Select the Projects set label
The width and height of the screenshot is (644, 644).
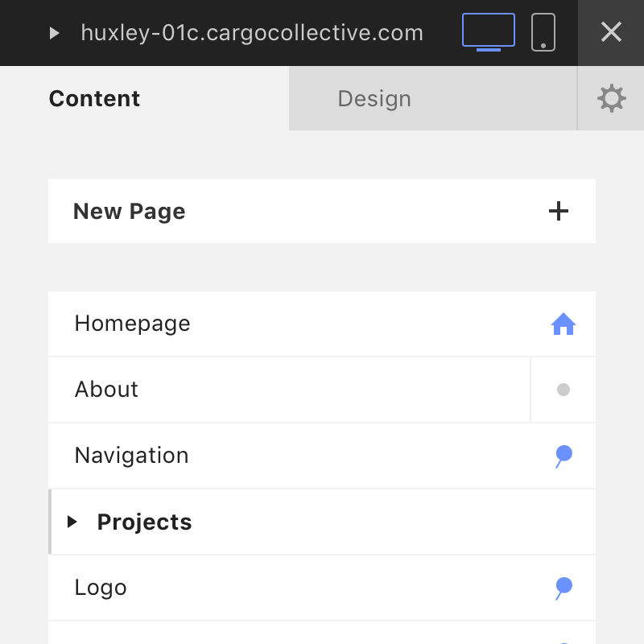[x=144, y=522]
